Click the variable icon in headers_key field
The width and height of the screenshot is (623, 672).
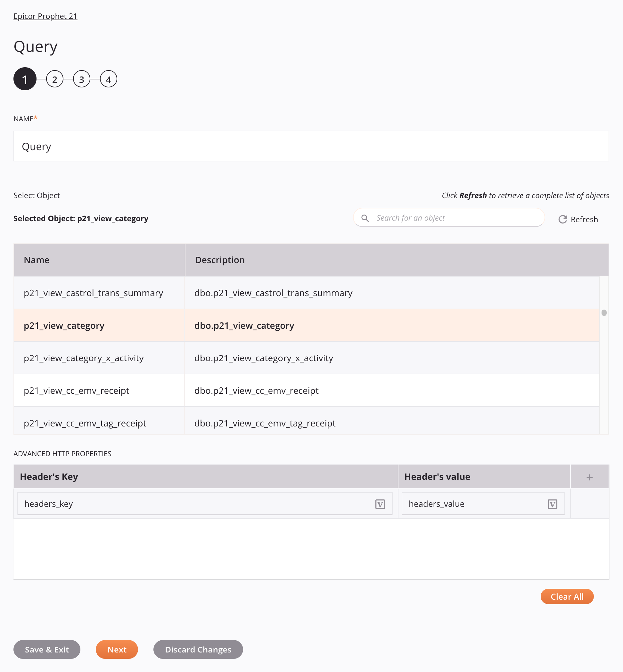pyautogui.click(x=380, y=504)
